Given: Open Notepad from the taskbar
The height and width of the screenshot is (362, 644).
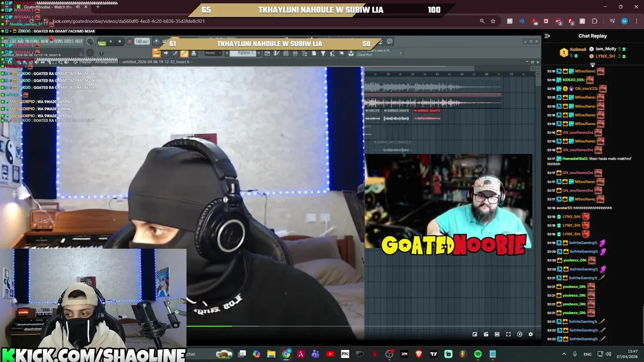Looking at the screenshot, I should tap(493, 354).
